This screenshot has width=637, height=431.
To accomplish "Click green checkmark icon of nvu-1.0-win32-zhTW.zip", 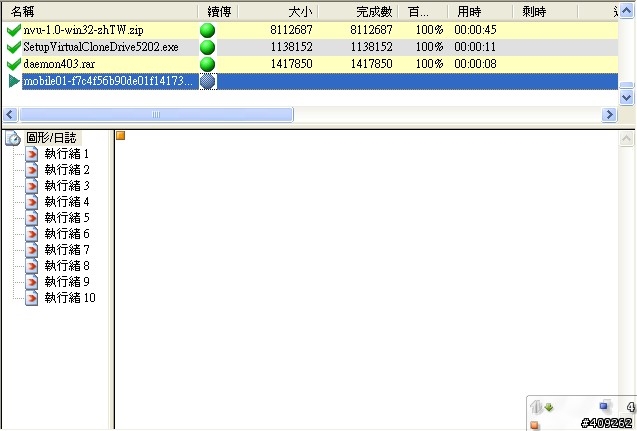I will pos(13,30).
